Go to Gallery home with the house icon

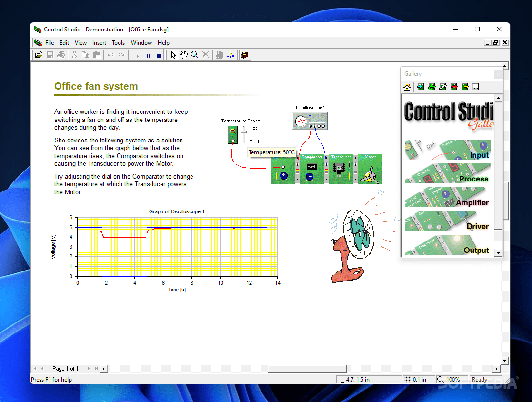coord(407,87)
